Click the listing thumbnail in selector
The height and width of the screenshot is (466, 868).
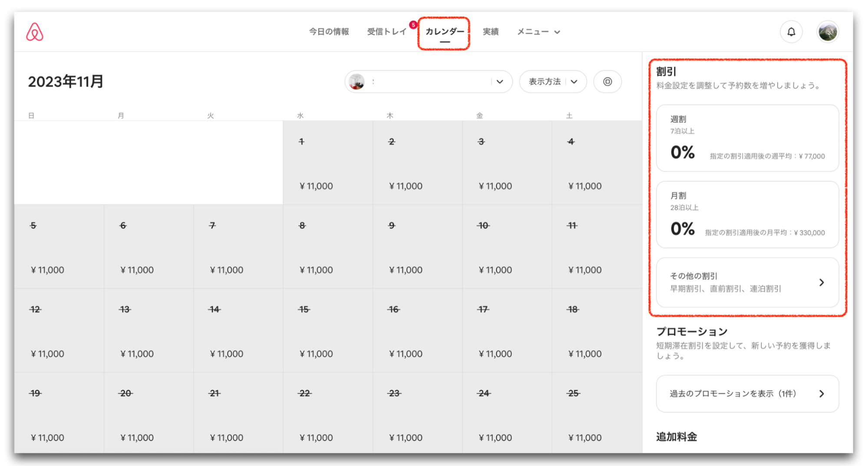click(x=357, y=82)
